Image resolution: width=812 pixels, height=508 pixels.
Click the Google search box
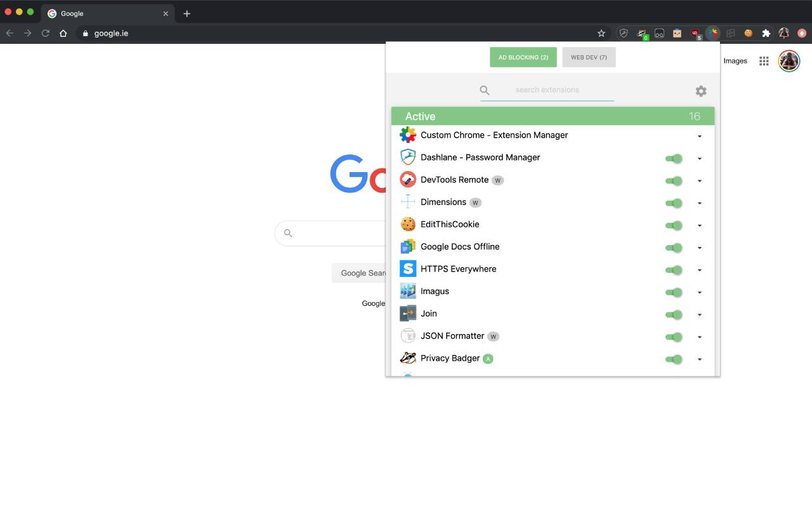click(331, 233)
